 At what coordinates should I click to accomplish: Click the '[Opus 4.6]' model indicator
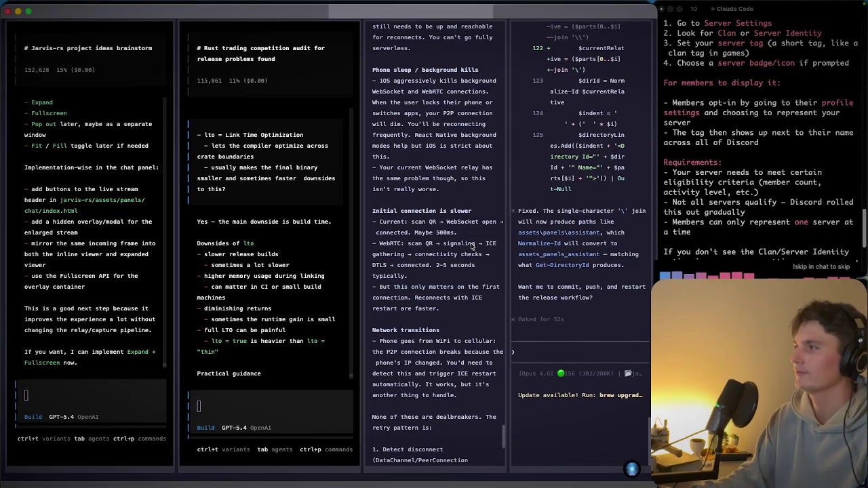click(x=537, y=373)
